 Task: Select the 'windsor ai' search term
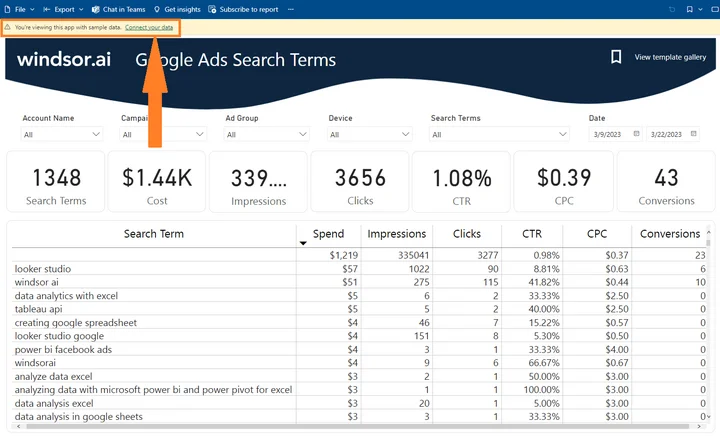tap(37, 282)
